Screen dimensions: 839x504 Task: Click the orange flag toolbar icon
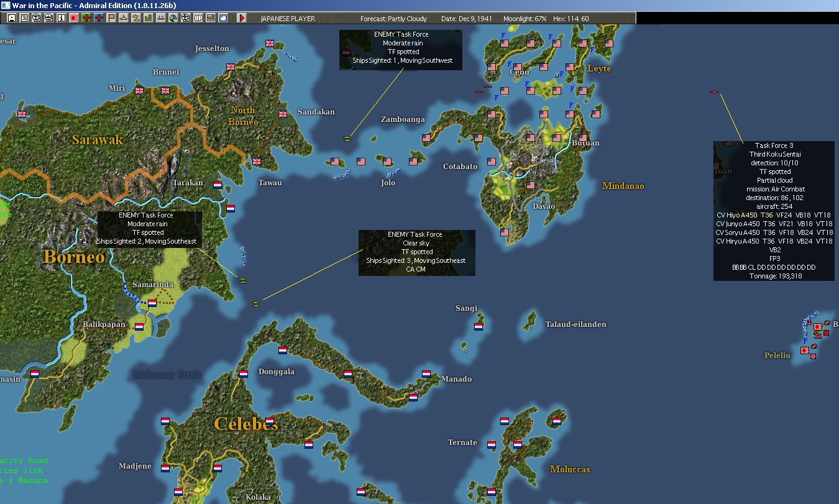[x=111, y=18]
